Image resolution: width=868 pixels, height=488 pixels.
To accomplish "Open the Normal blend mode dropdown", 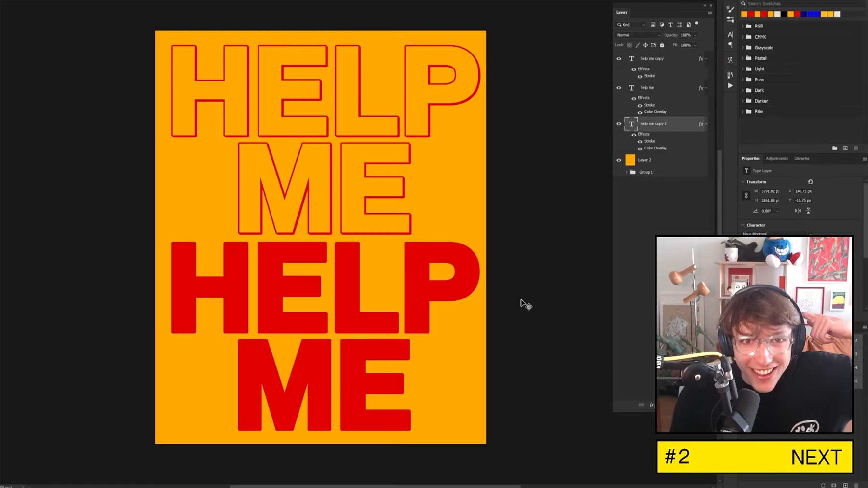I will [x=638, y=35].
